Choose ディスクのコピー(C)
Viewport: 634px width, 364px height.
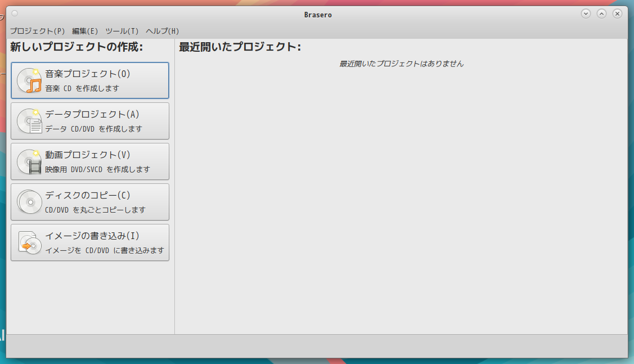90,202
